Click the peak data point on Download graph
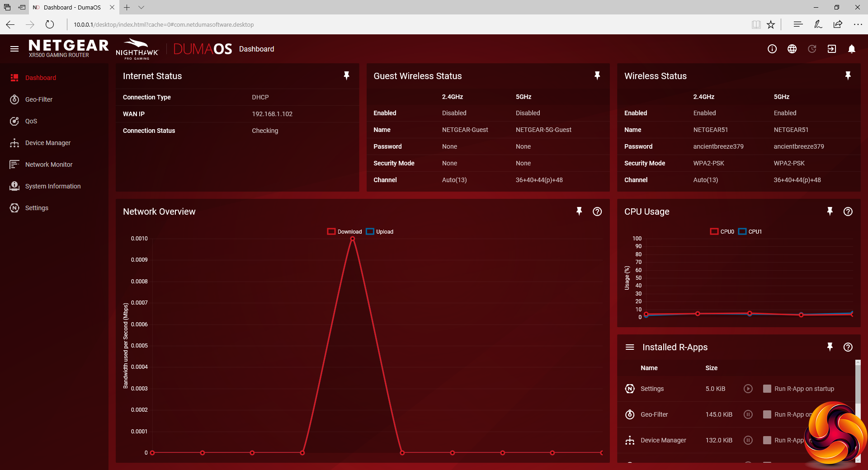 pos(353,239)
